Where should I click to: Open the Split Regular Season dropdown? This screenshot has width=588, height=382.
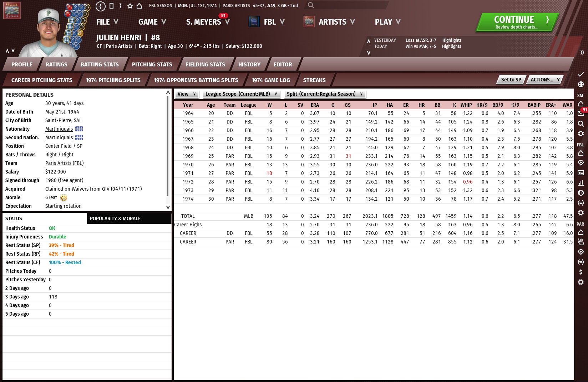[324, 94]
